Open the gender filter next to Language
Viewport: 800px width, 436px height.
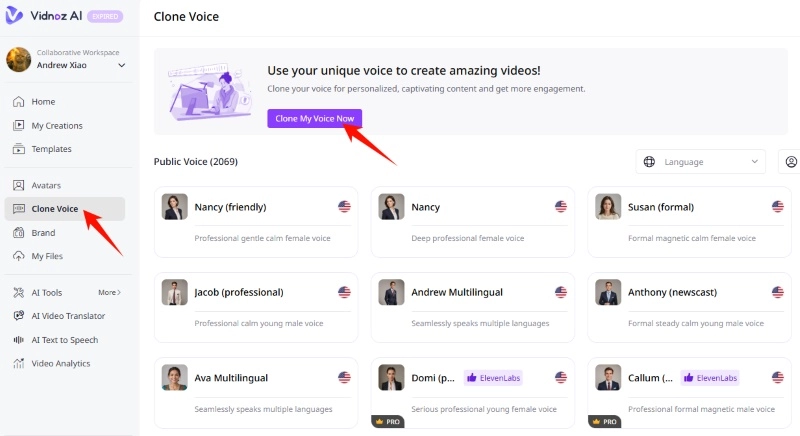791,162
